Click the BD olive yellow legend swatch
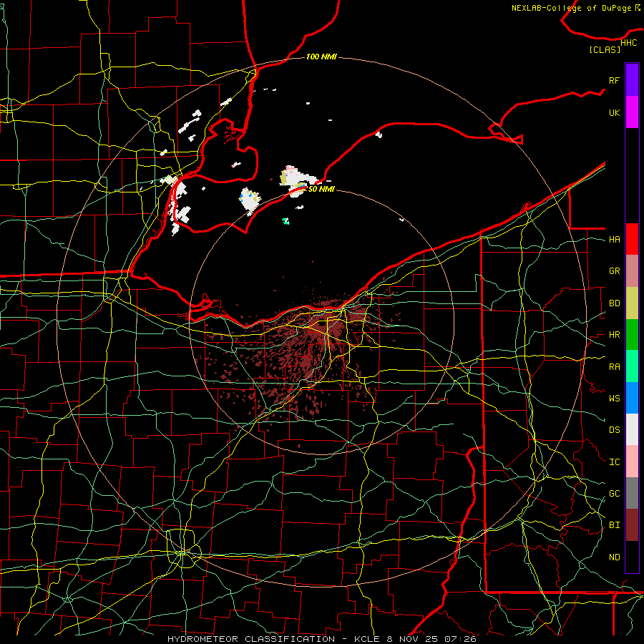 (632, 303)
